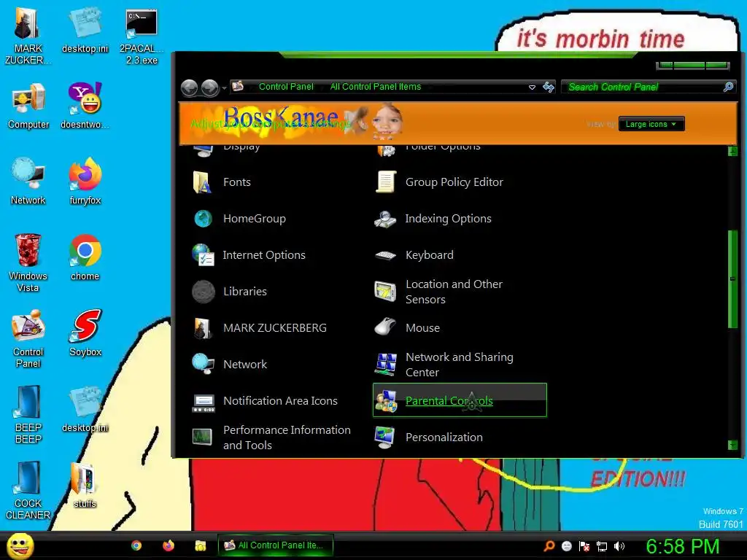Open the smiley Start button
Viewport: 747px width, 560px height.
click(x=20, y=545)
